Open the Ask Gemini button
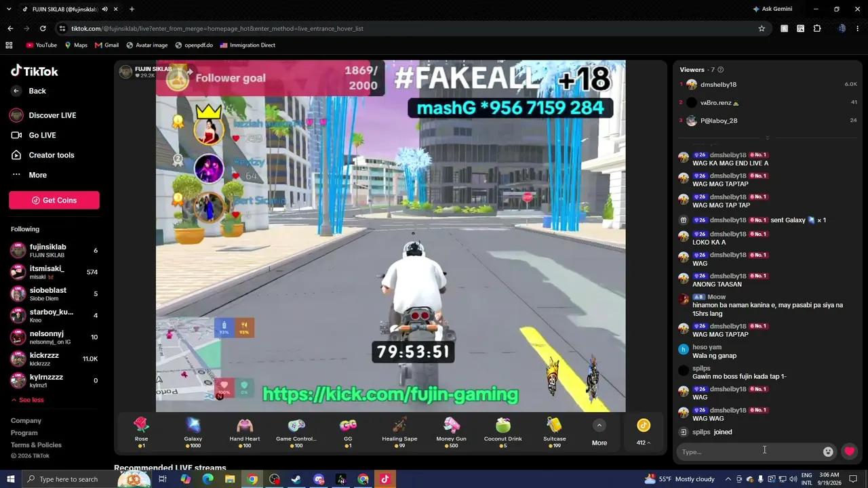Screen dimensions: 868x488 772,9
